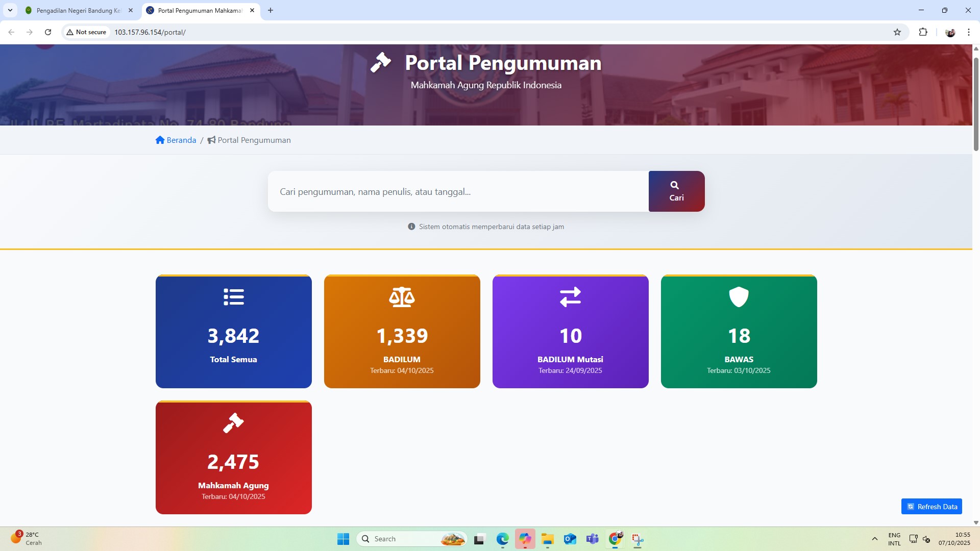The height and width of the screenshot is (551, 980).
Task: Open the browser extensions menu
Action: click(923, 32)
